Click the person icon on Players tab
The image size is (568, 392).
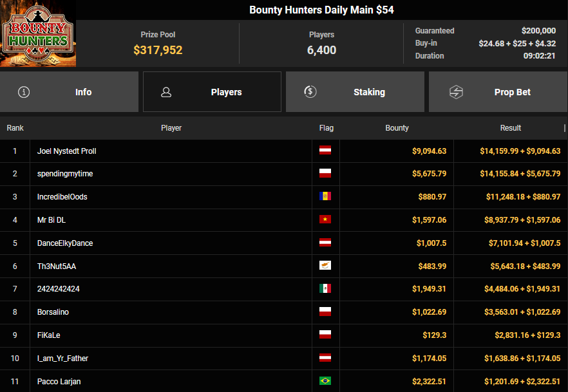click(x=166, y=92)
